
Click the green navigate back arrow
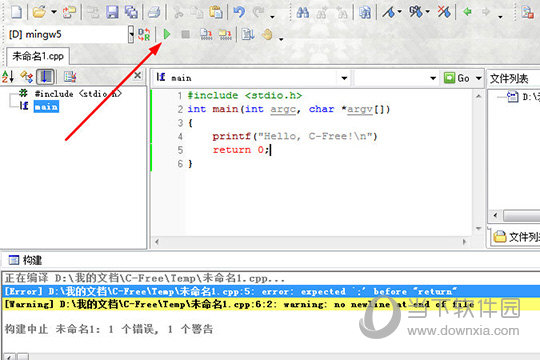click(467, 12)
